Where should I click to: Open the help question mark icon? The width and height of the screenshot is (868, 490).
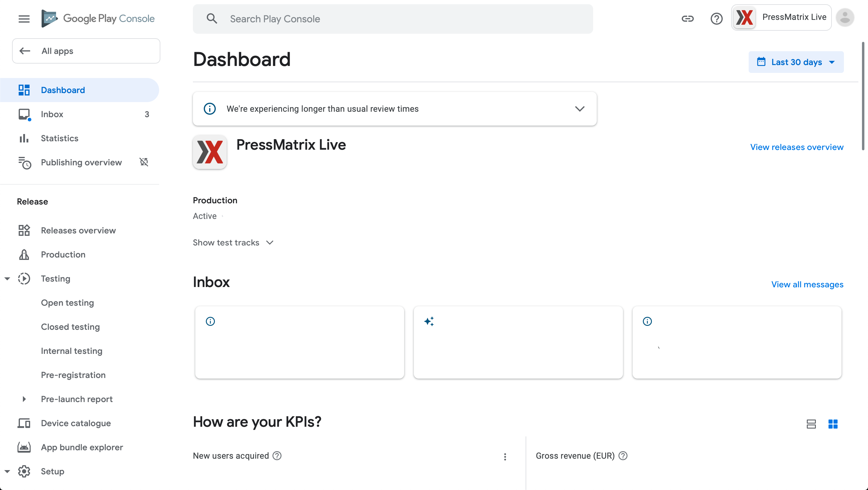click(716, 19)
